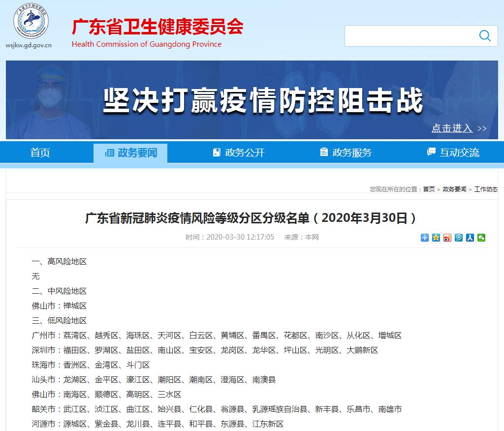
Task: Click the search magnifier icon
Action: coord(485,36)
